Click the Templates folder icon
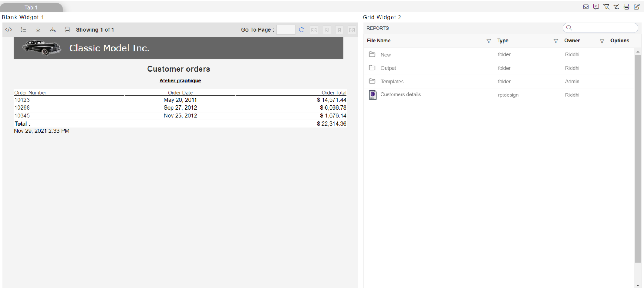 point(372,81)
